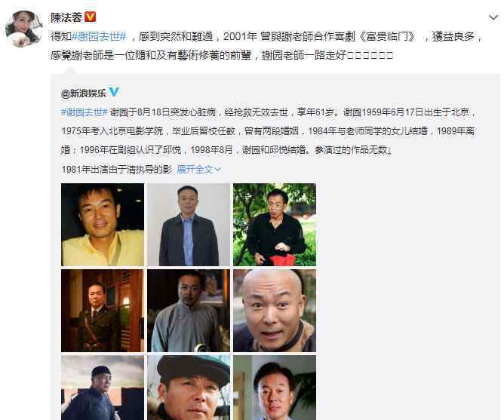504x420 pixels.
Task: Open photo of man in grey robe
Action: [x=189, y=311]
